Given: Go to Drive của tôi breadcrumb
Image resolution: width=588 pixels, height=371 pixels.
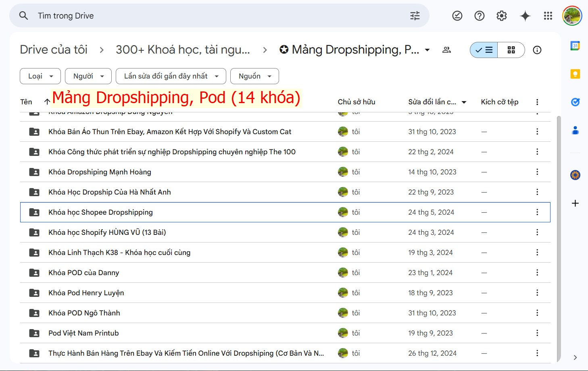Looking at the screenshot, I should click(x=54, y=50).
